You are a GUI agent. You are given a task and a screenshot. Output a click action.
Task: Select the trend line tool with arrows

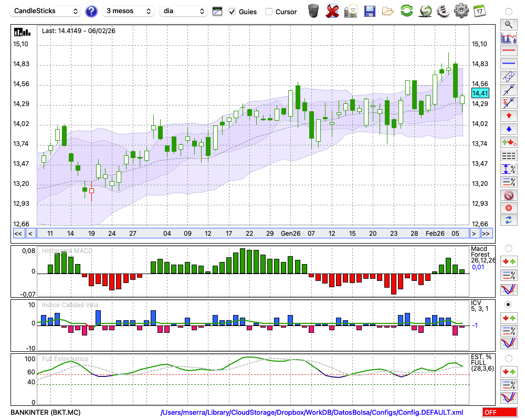509,90
